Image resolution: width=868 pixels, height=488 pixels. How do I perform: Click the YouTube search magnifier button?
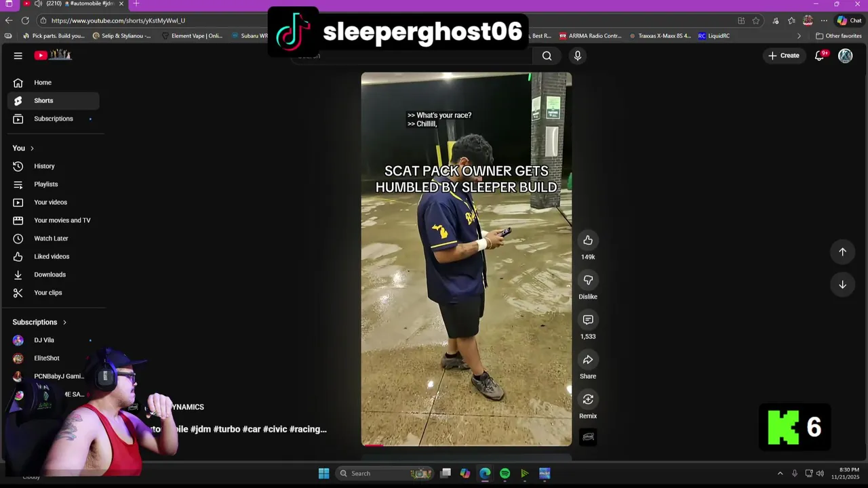(x=547, y=56)
